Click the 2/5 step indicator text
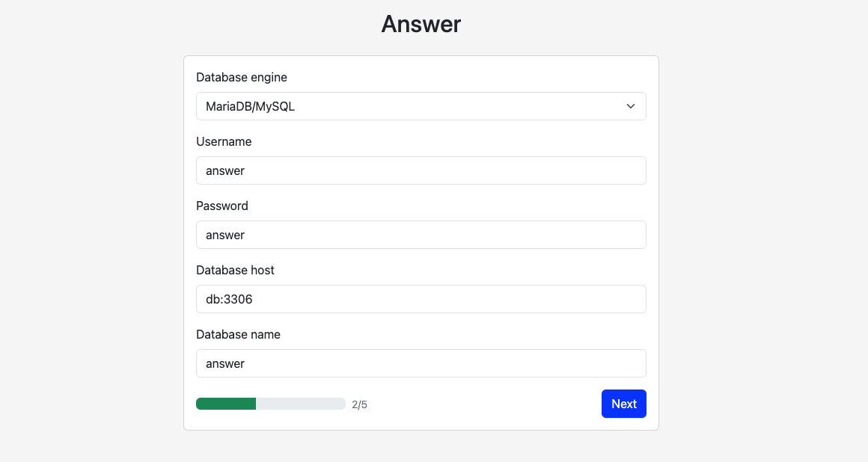Viewport: 868px width, 462px height. [x=359, y=404]
